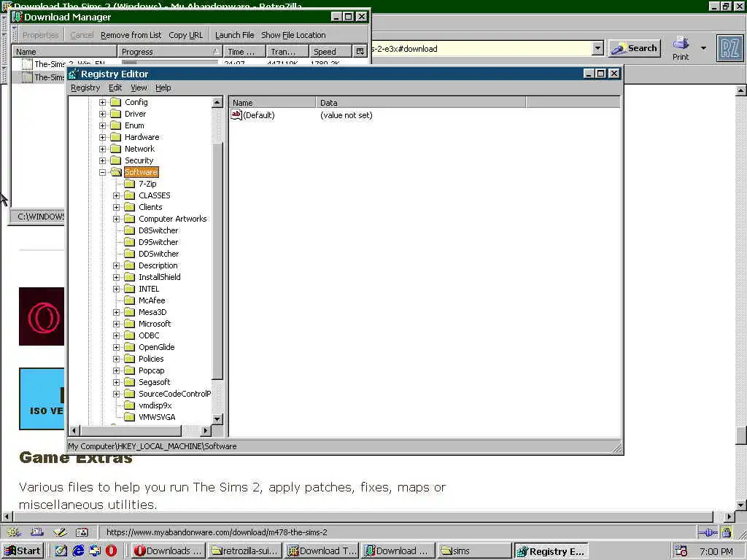This screenshot has width=747, height=560.
Task: Click the RZ RetroZilla logo icon
Action: tap(729, 48)
